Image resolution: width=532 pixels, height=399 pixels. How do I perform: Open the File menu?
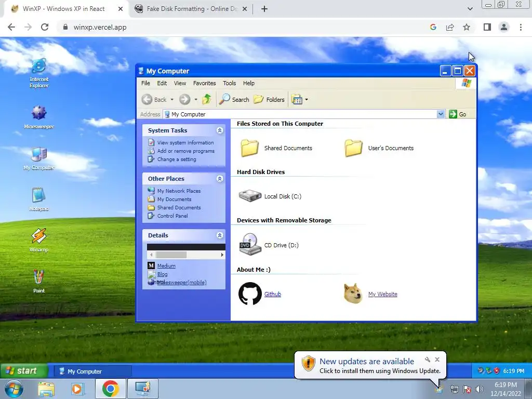click(x=145, y=83)
